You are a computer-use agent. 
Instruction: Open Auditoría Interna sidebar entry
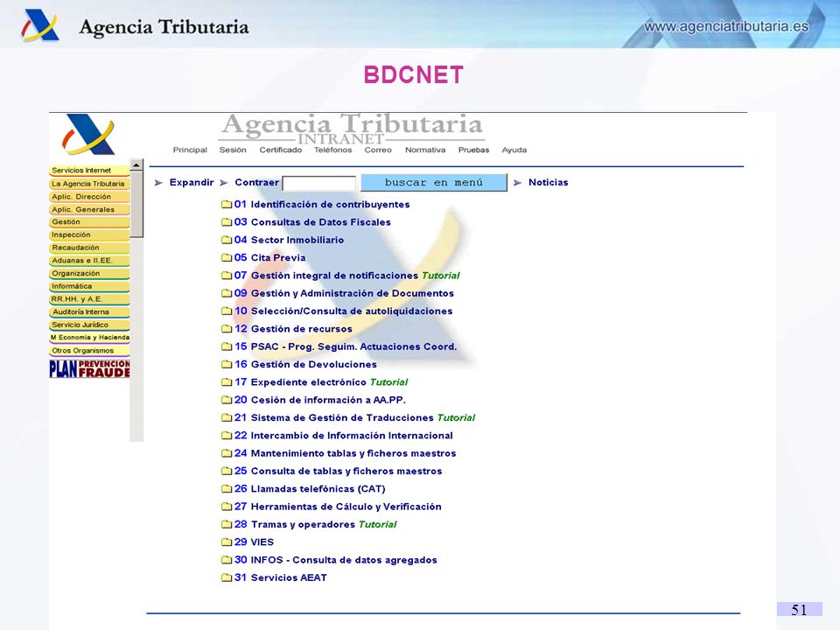[x=89, y=311]
